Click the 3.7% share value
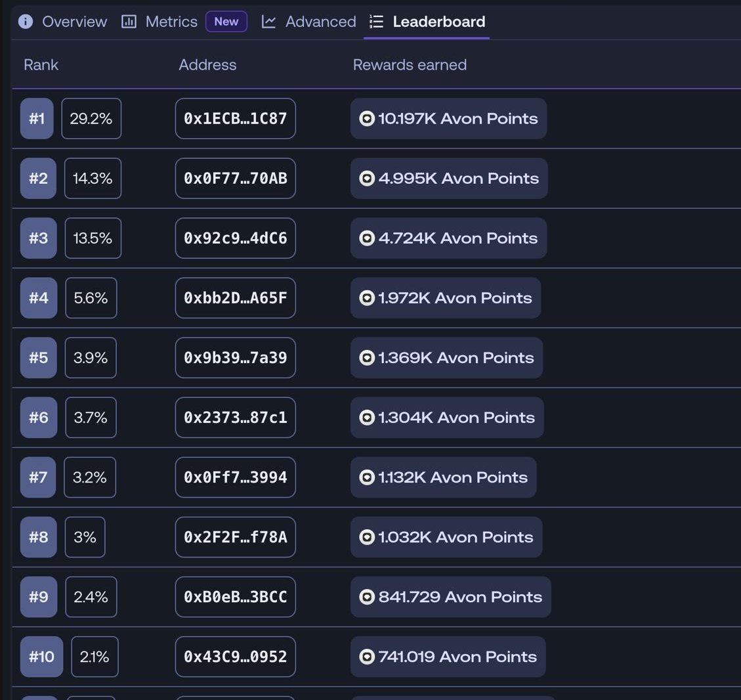 point(91,418)
